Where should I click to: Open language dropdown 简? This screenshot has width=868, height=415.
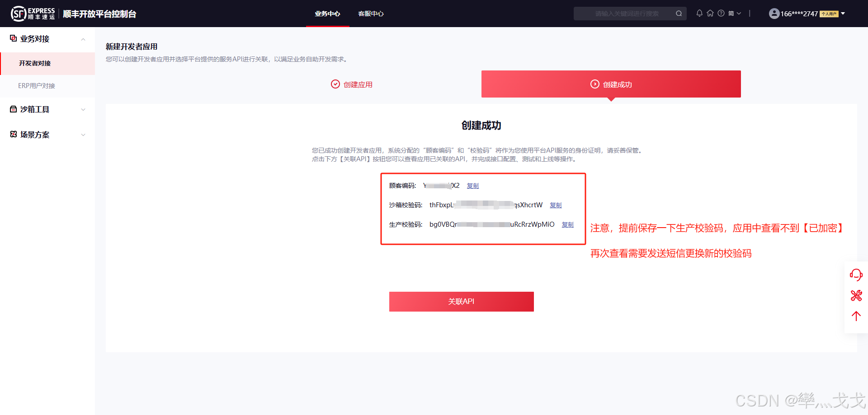pyautogui.click(x=735, y=14)
